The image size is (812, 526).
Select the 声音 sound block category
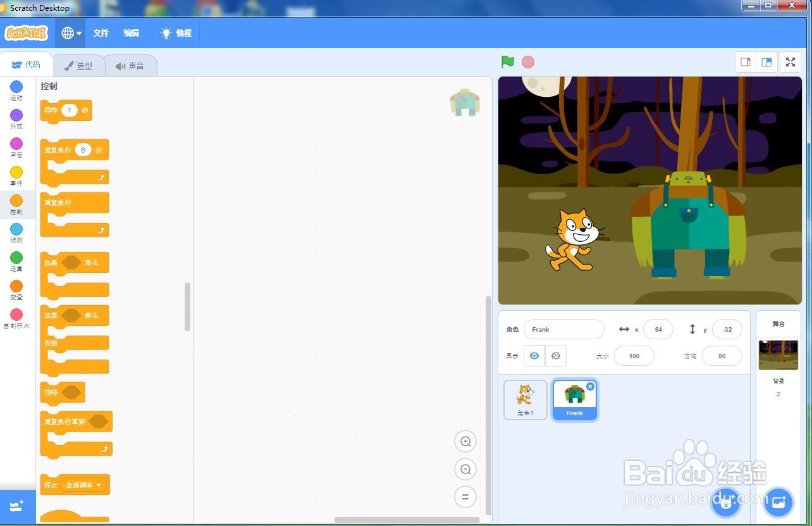(x=16, y=147)
